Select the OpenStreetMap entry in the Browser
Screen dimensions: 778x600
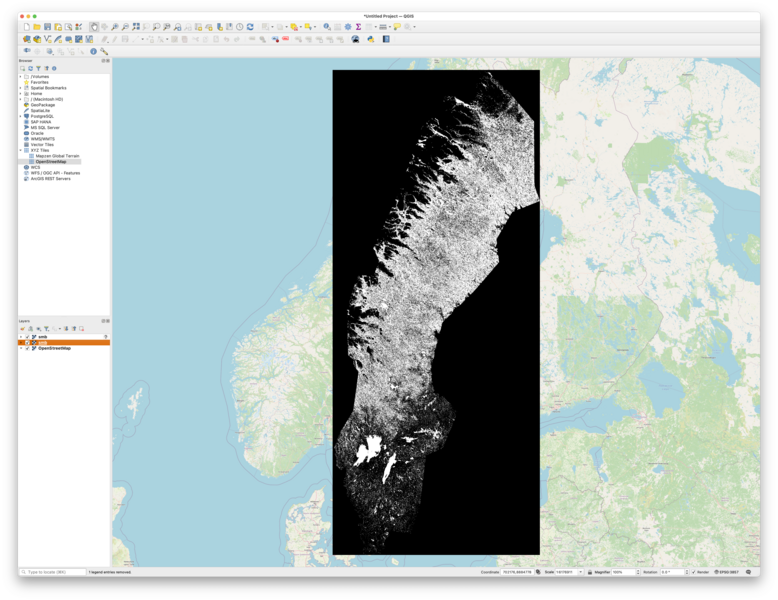tap(51, 162)
